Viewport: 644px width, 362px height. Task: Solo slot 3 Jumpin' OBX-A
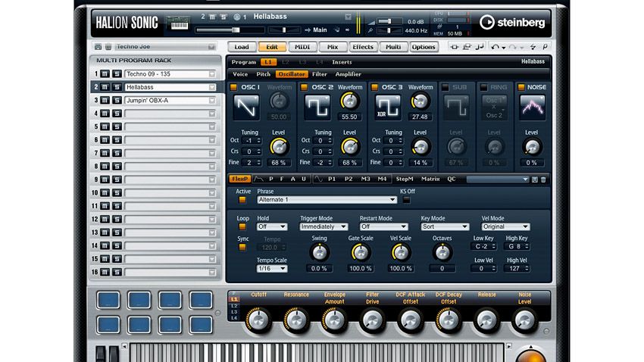pos(117,100)
